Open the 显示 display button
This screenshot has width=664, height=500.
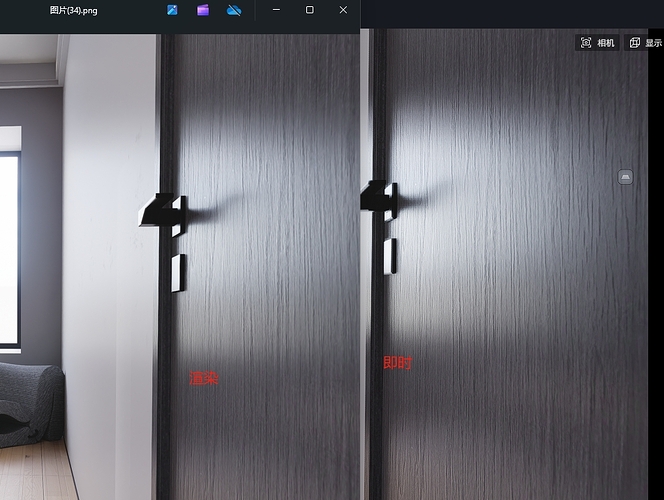[644, 43]
